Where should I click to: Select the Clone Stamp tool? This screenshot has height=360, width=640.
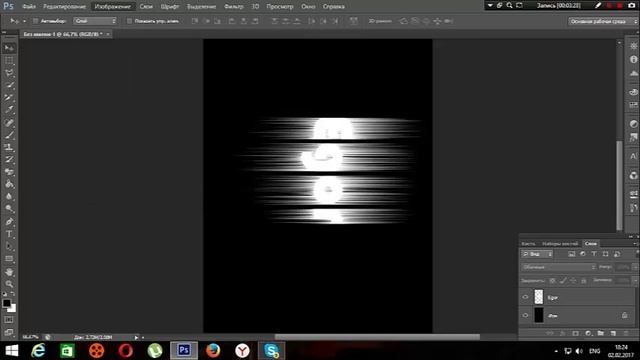pyautogui.click(x=9, y=147)
